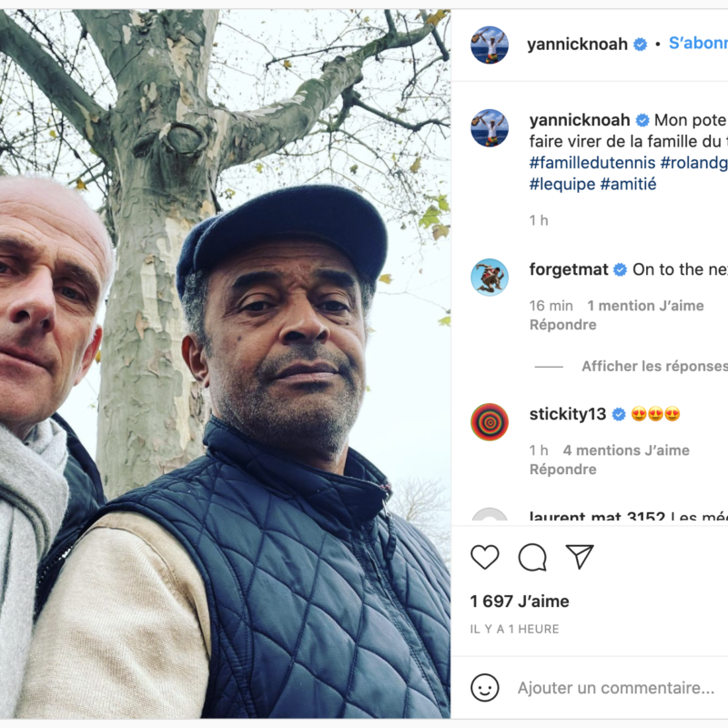728x728 pixels.
Task: Open comments with the speech bubble icon
Action: [532, 557]
